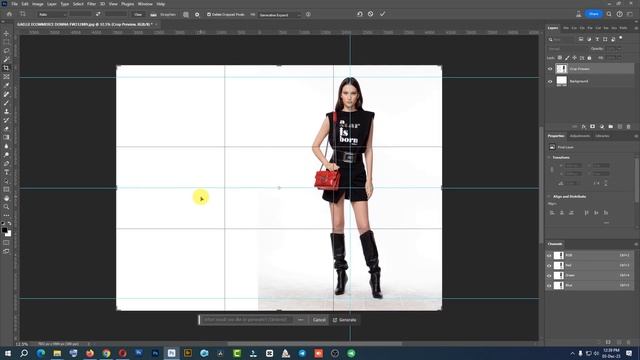
Task: Open the Properties panel menu
Action: pos(636,136)
